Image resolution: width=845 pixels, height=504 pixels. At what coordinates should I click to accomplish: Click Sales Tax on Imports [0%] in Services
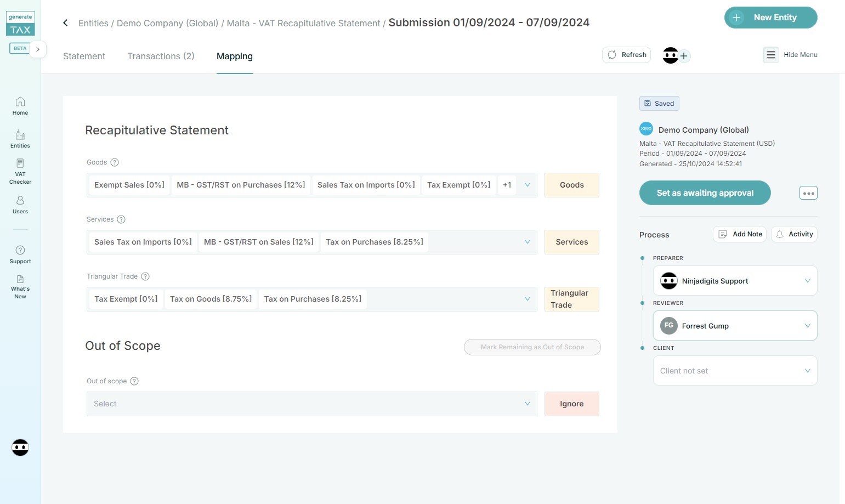click(143, 242)
